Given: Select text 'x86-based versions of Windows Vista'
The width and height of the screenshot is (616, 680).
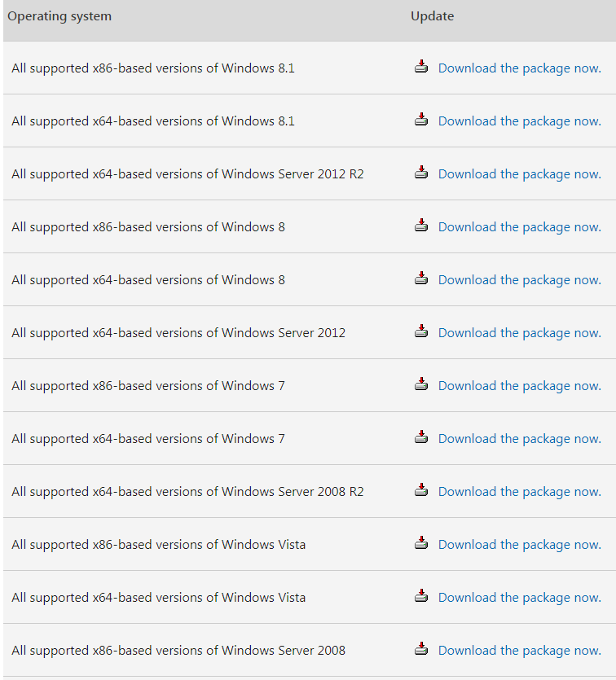Looking at the screenshot, I should pos(199,544).
